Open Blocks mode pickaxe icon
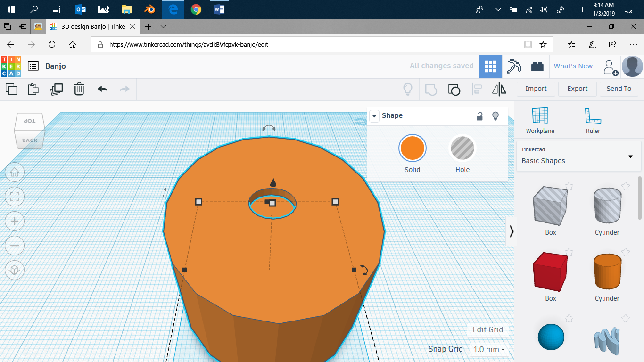Screen dimensions: 644x362 514,66
